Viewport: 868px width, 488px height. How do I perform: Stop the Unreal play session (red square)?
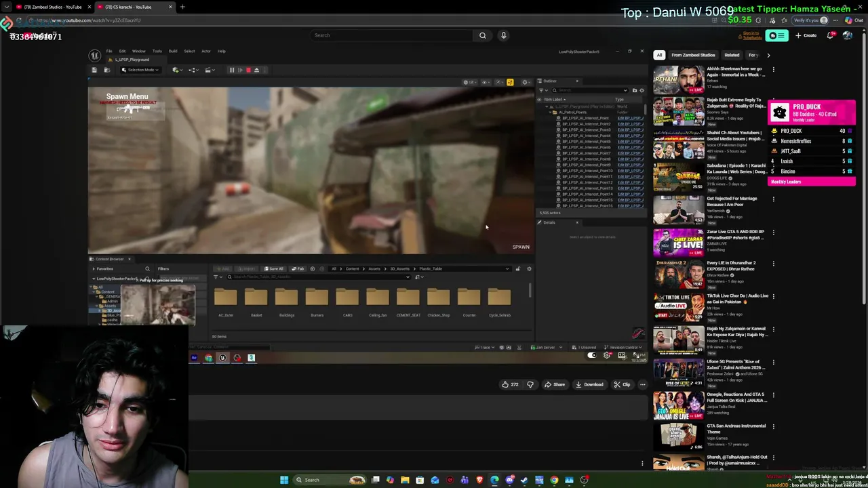coord(248,70)
